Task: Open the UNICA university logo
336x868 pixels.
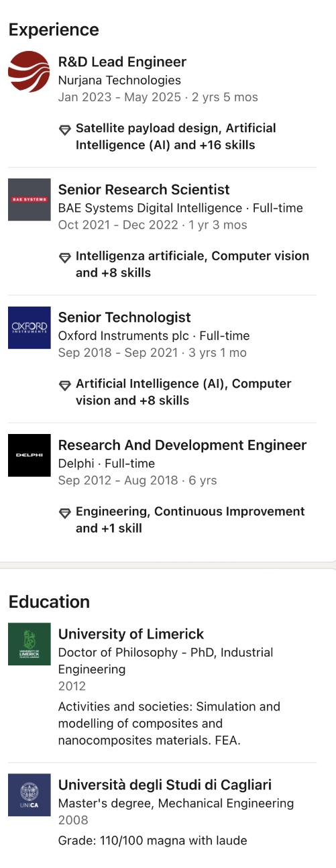Action: coord(30,795)
